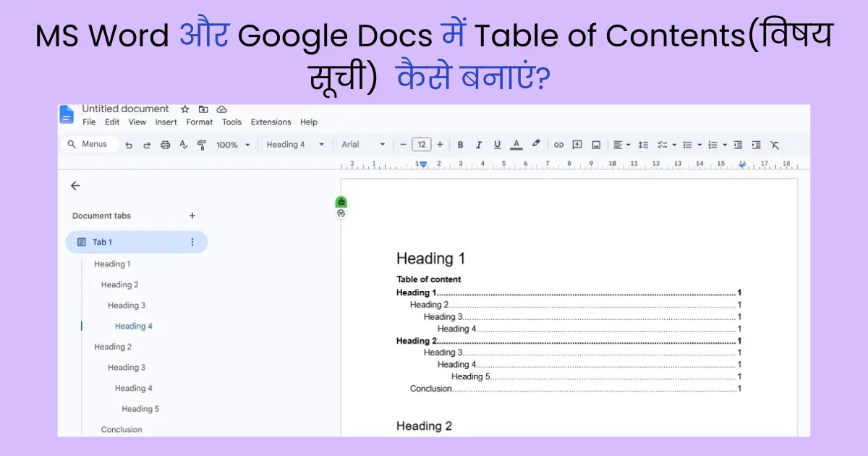Jump to Heading 1 in outline
868x456 pixels.
[x=112, y=264]
